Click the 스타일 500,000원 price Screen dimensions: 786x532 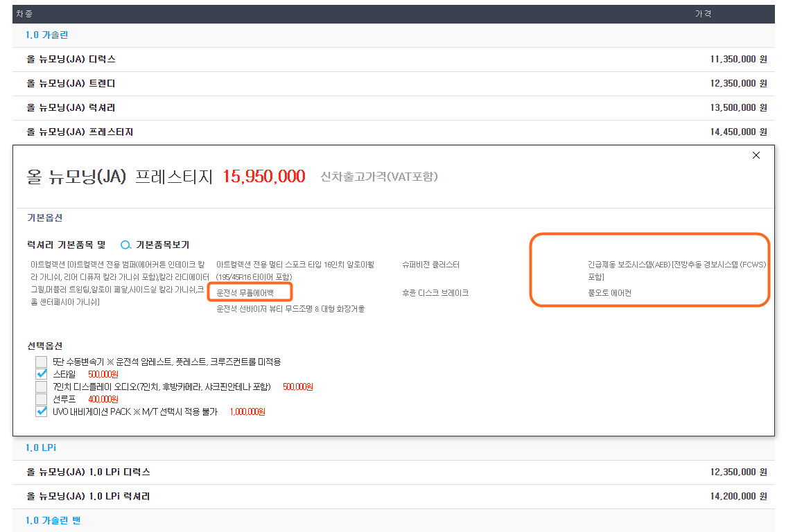(103, 374)
